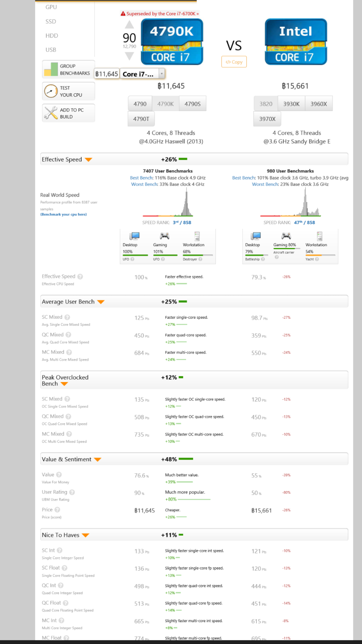Click help icon beside Effective Speed row
Viewport: 362px width, 644px height.
[80, 277]
